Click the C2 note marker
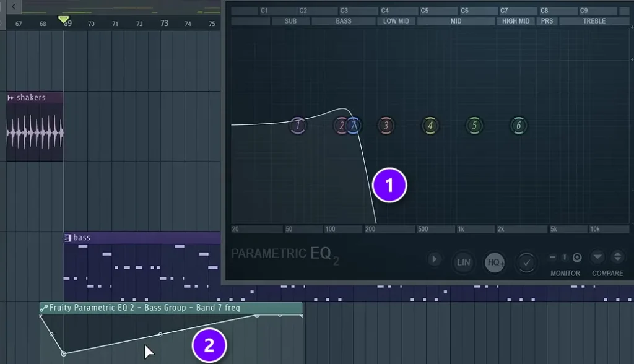Image resolution: width=634 pixels, height=364 pixels. click(303, 11)
